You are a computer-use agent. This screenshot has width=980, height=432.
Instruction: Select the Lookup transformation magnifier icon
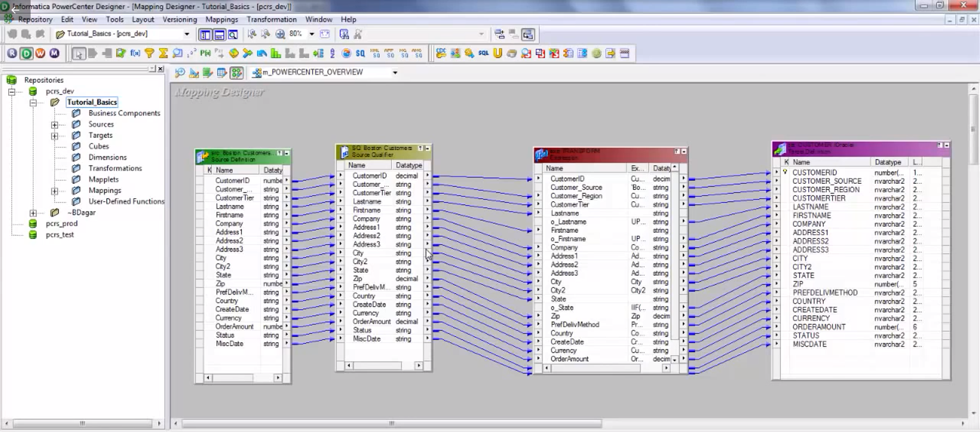(178, 53)
